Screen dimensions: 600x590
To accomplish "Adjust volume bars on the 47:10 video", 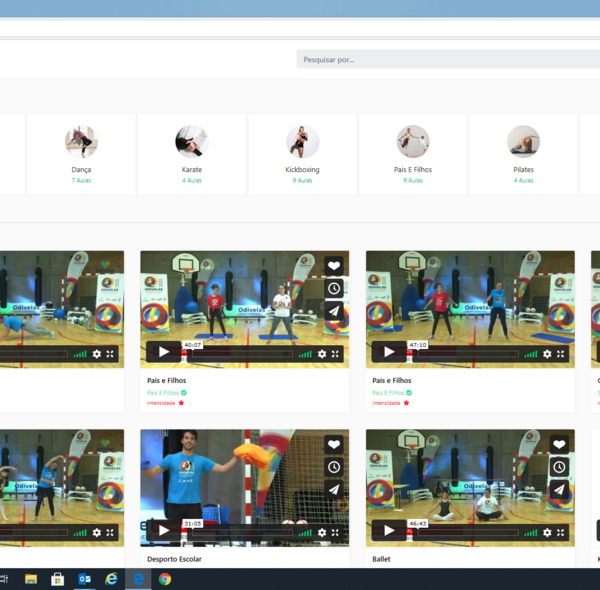I will pyautogui.click(x=530, y=354).
